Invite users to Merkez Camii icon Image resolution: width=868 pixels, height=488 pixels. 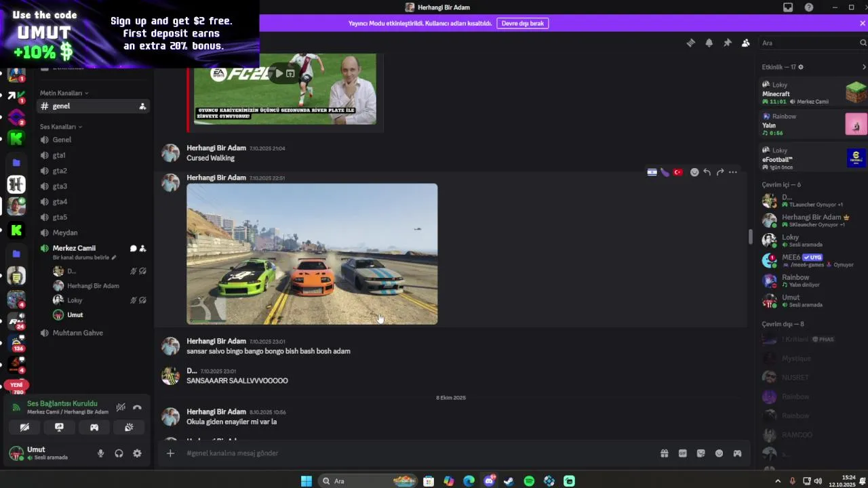click(142, 248)
